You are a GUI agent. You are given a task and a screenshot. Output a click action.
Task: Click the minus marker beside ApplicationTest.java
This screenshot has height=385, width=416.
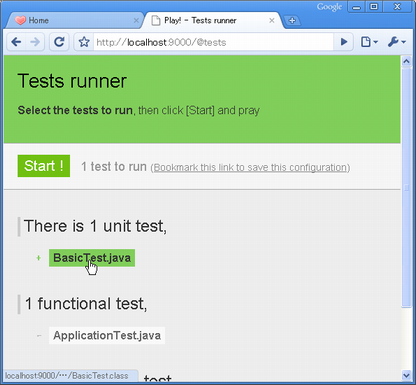click(39, 336)
